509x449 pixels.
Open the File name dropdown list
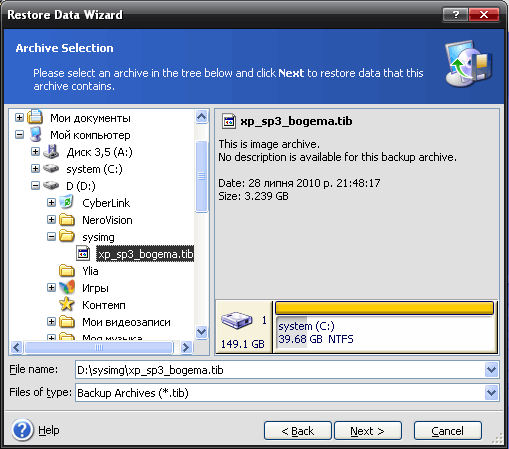(x=492, y=370)
